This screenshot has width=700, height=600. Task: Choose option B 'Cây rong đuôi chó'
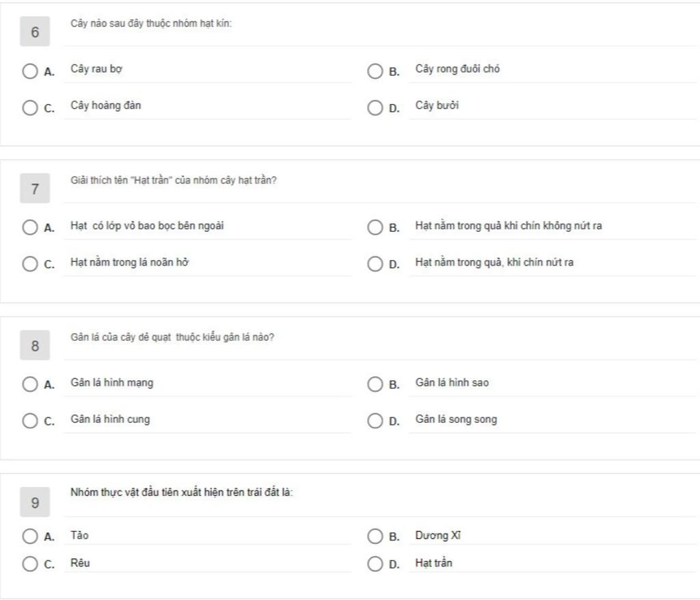(x=375, y=71)
